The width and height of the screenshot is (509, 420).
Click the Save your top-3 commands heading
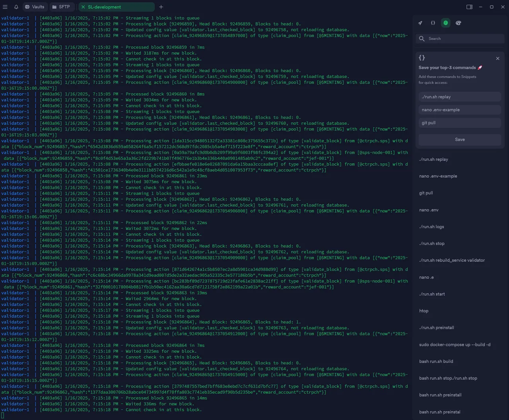coord(450,68)
